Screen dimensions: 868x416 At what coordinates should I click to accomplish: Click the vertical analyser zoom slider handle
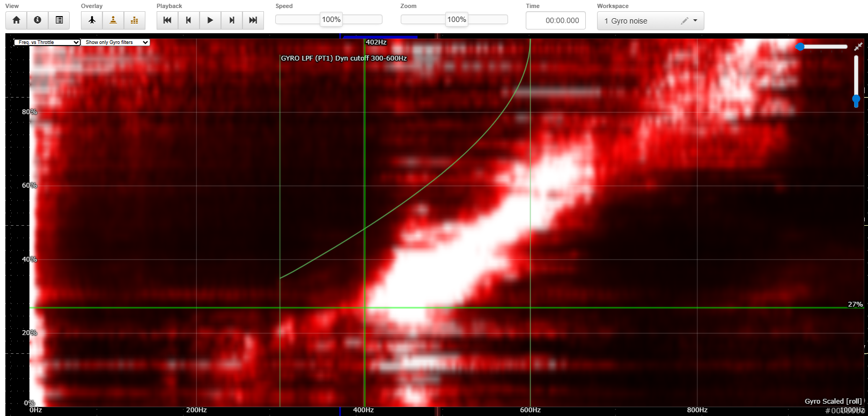pos(856,100)
